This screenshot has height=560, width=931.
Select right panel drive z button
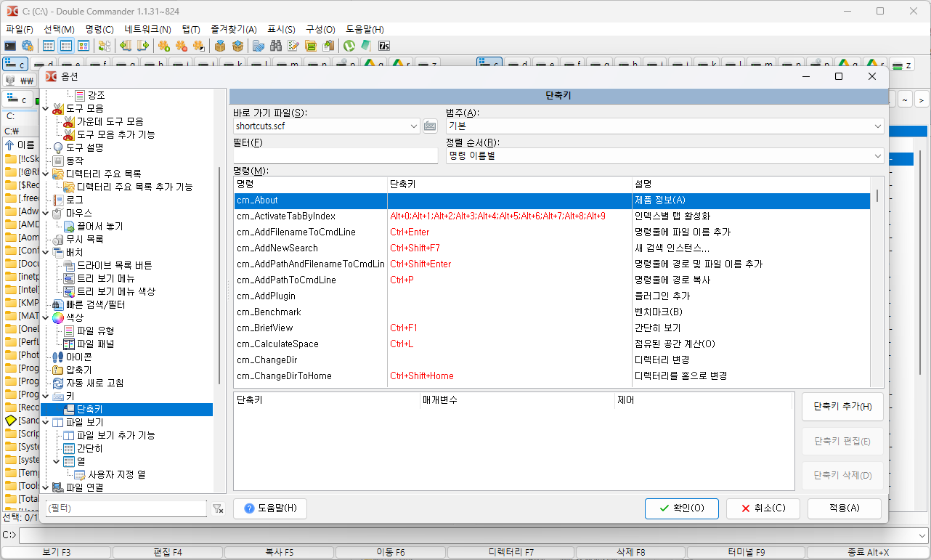902,65
